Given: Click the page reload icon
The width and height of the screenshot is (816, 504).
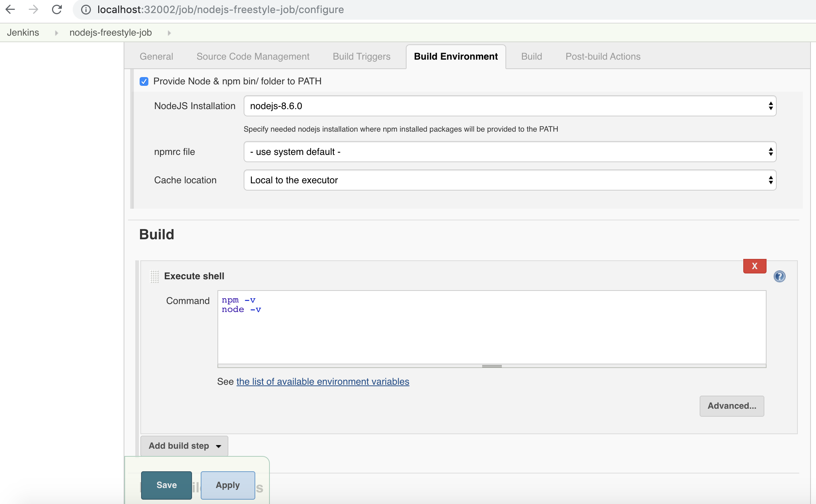Looking at the screenshot, I should (57, 9).
